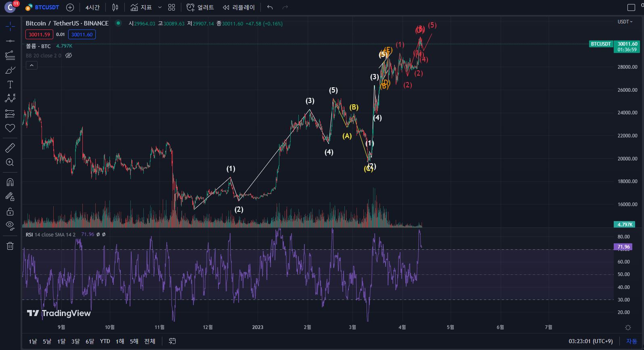
Task: Open the RSI indicator legend
Action: tap(50, 234)
